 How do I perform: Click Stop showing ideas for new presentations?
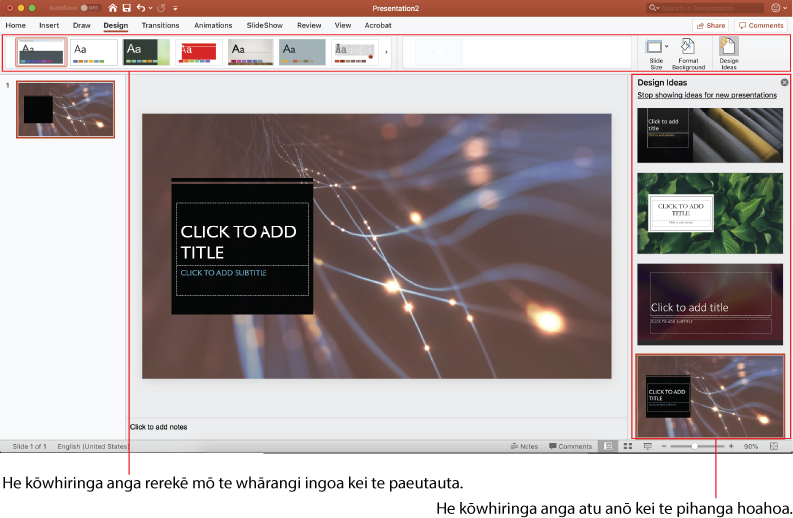click(x=707, y=95)
